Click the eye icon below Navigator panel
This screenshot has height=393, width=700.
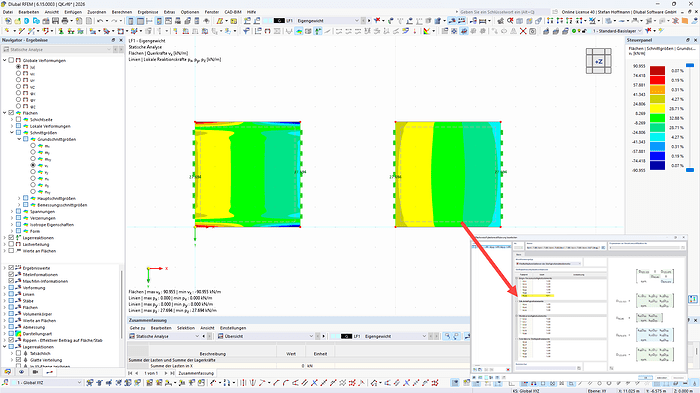(21, 372)
